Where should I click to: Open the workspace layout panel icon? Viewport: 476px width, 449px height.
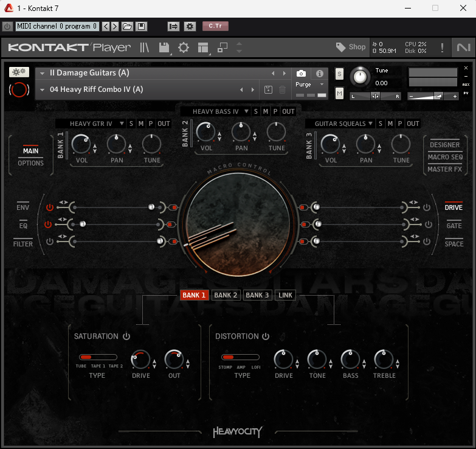point(203,47)
